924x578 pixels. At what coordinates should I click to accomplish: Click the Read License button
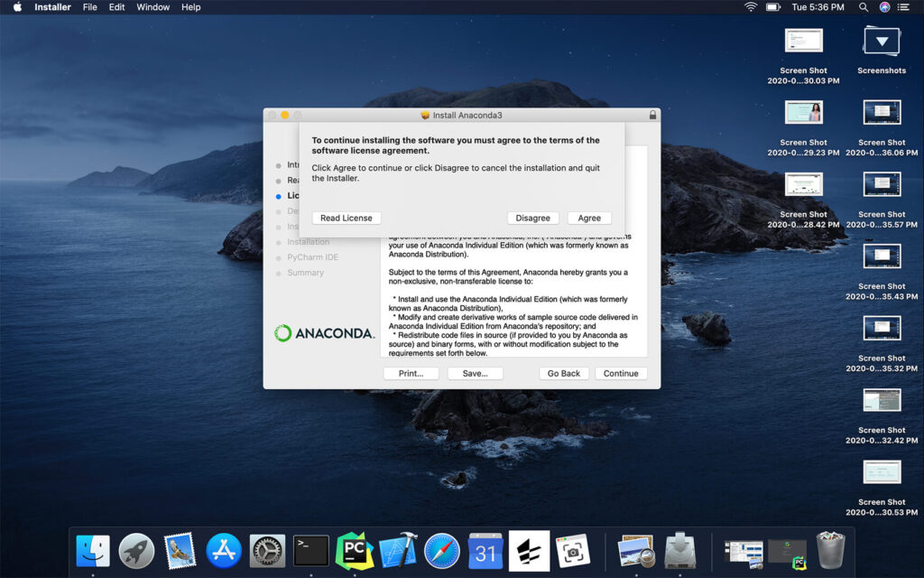tap(346, 219)
